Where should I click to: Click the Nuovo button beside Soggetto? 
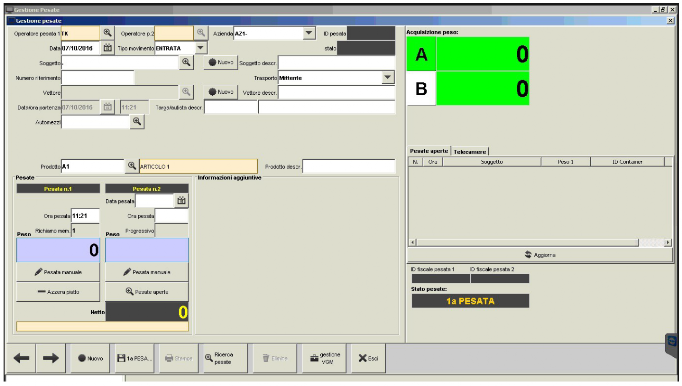tap(221, 62)
